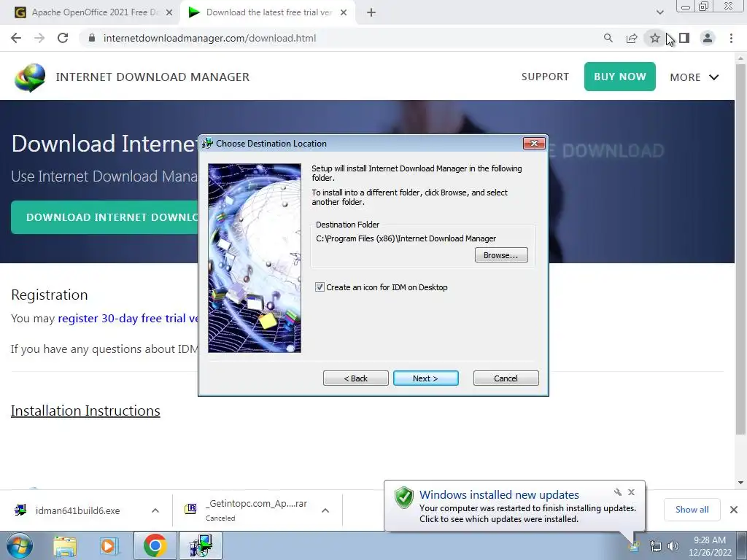Select the Download the latest free trial tab
This screenshot has width=747, height=560.
pos(267,12)
